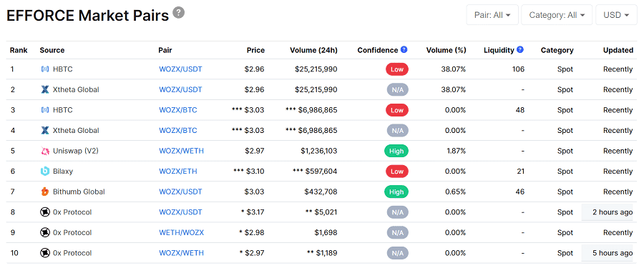This screenshot has height=268, width=644.
Task: Sort table by Updated column header
Action: [618, 50]
